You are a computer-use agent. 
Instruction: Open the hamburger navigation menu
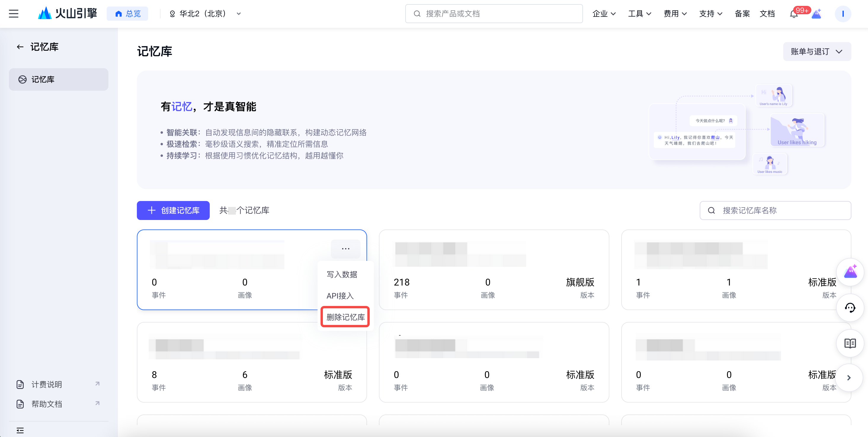pyautogui.click(x=13, y=14)
